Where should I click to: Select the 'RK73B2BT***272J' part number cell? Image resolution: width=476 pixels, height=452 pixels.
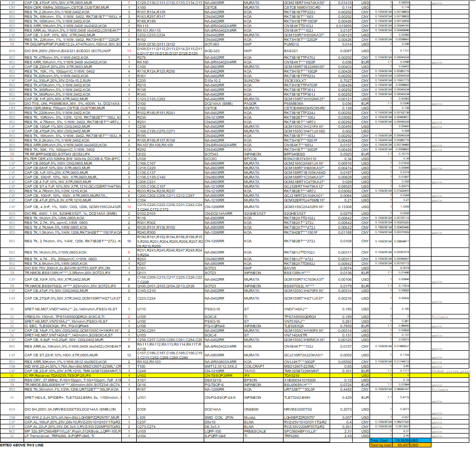pos(306,241)
